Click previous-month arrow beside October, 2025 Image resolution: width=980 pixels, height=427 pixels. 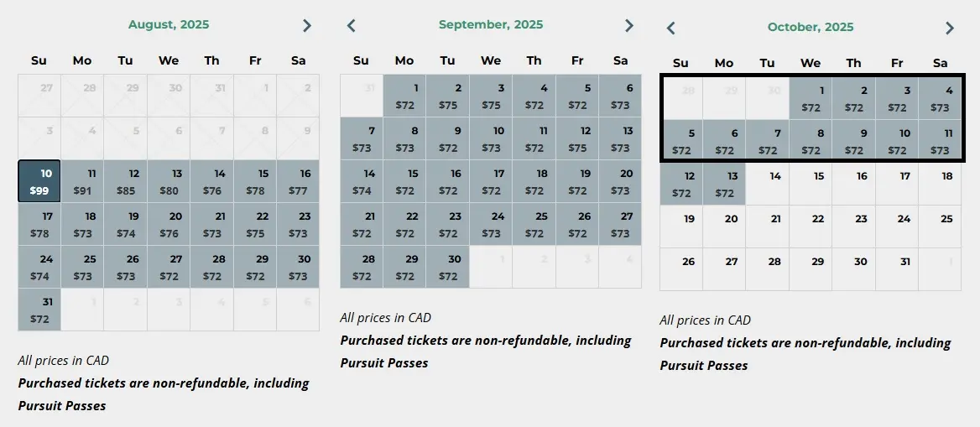pyautogui.click(x=671, y=29)
